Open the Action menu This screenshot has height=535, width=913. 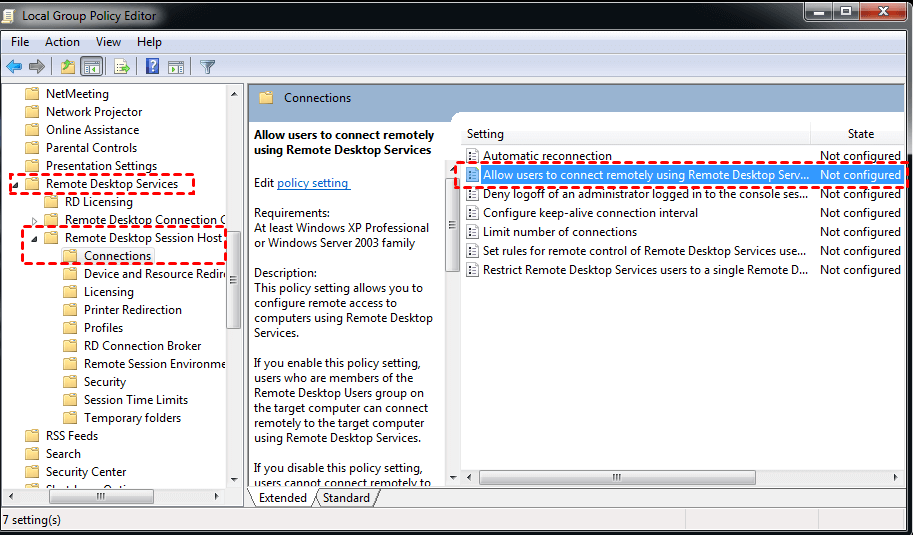coord(62,42)
